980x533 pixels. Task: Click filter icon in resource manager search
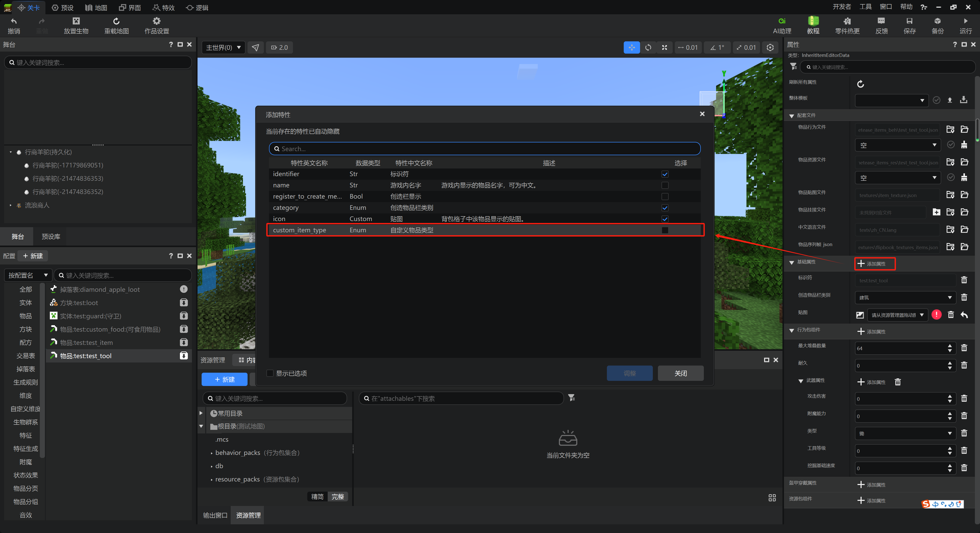click(571, 398)
